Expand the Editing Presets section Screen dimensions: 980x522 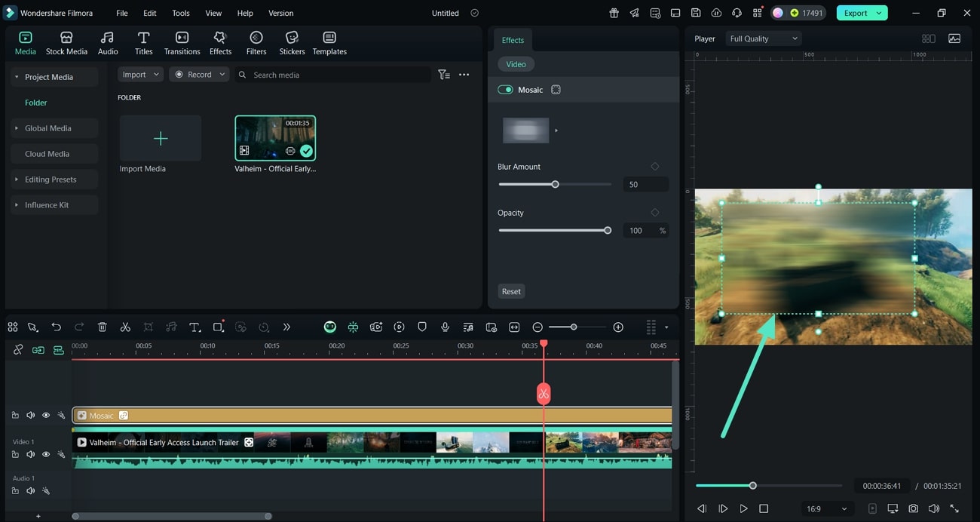[x=17, y=180]
